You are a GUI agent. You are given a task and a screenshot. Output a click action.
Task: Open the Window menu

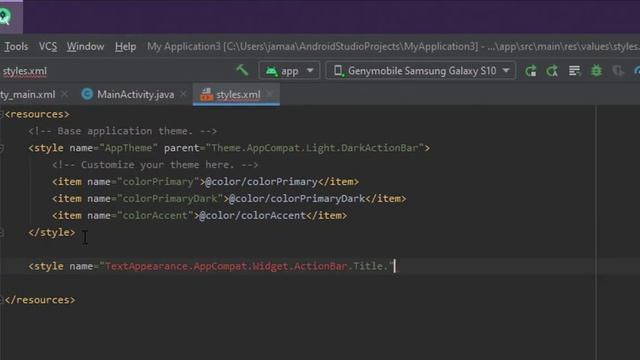85,47
